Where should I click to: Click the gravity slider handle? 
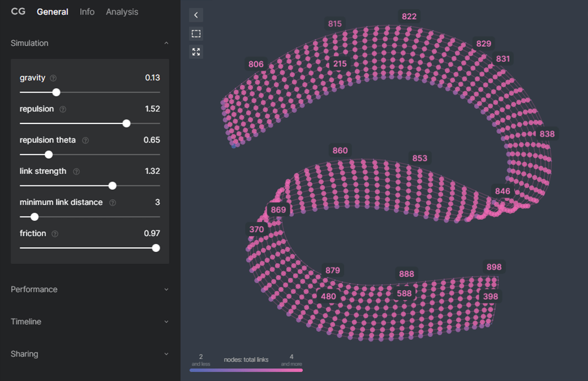56,92
